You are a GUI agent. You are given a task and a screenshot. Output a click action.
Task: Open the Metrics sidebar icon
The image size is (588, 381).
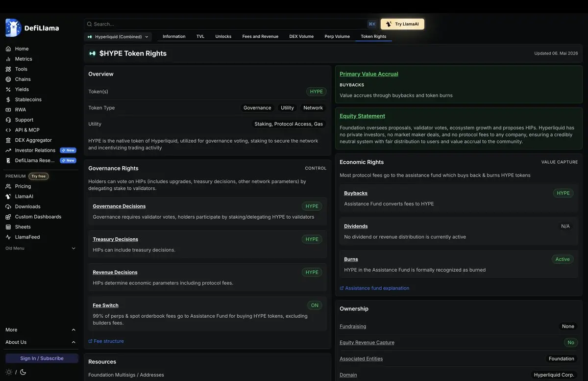(8, 59)
